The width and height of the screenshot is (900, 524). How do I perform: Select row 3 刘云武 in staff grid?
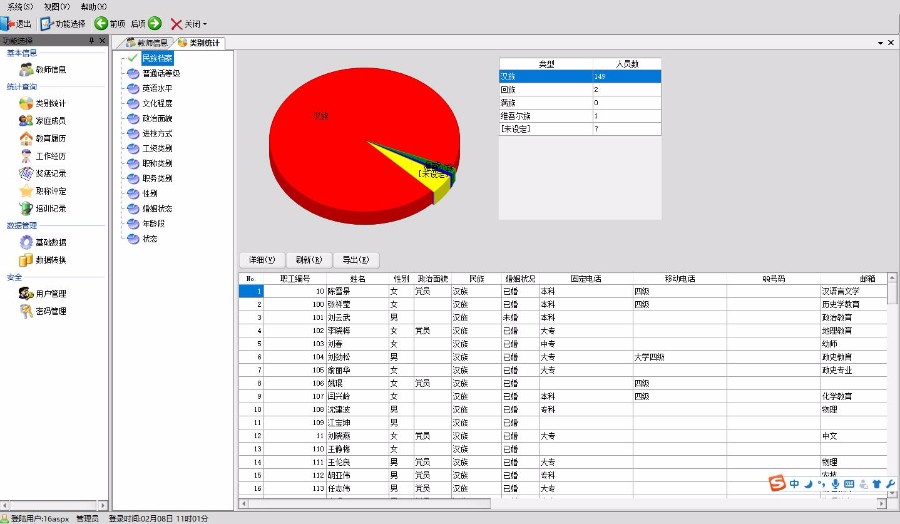562,317
